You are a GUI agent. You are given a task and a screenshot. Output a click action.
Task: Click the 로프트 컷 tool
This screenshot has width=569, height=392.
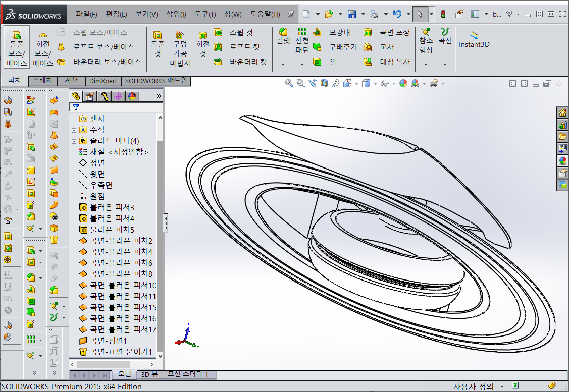(x=237, y=47)
